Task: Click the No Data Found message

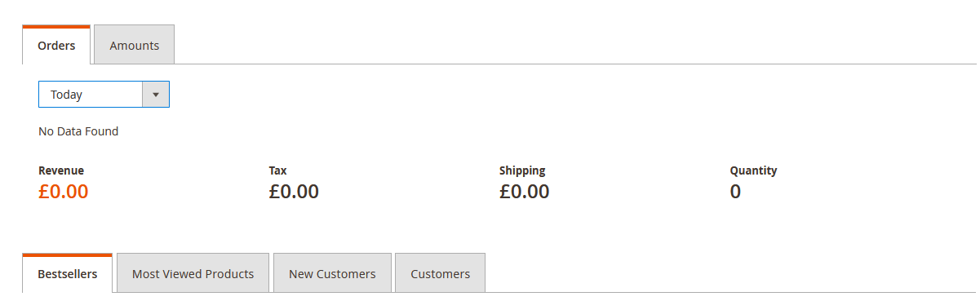Action: pyautogui.click(x=78, y=131)
